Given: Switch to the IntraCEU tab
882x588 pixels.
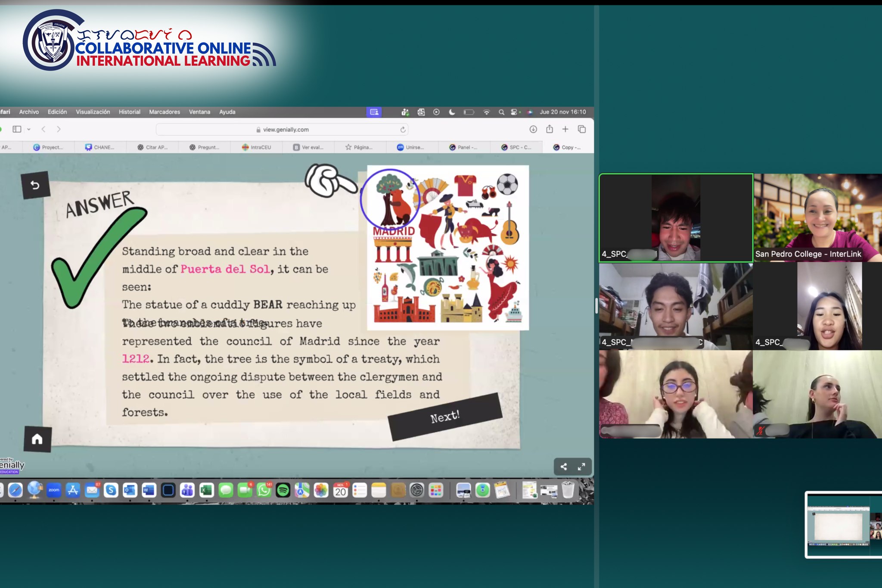Looking at the screenshot, I should click(x=257, y=147).
